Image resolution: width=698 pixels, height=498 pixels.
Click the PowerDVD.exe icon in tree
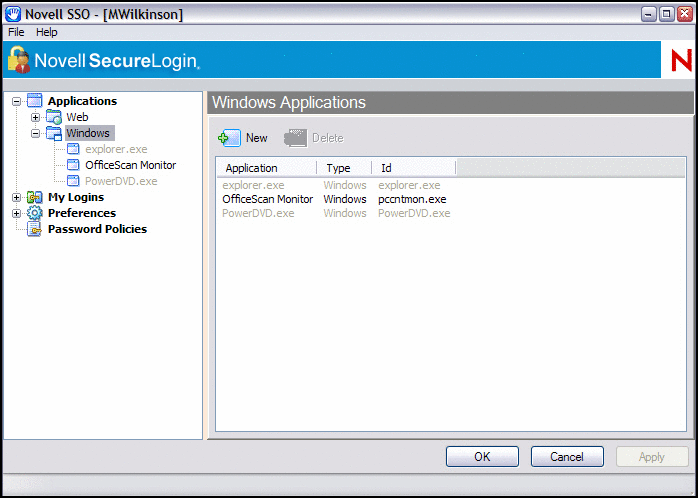[73, 181]
